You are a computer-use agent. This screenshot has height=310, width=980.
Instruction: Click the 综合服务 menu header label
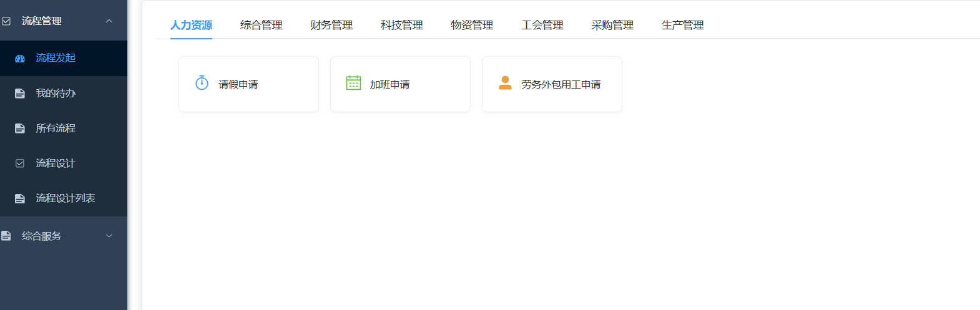pos(42,236)
